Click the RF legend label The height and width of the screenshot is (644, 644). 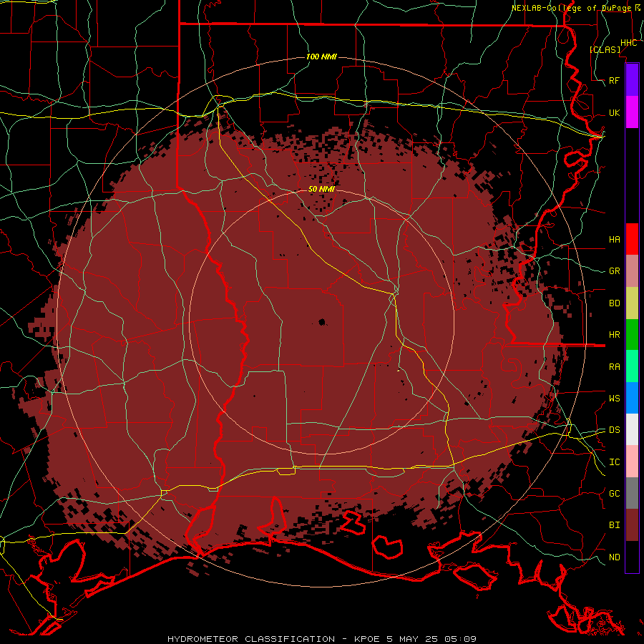coord(615,80)
